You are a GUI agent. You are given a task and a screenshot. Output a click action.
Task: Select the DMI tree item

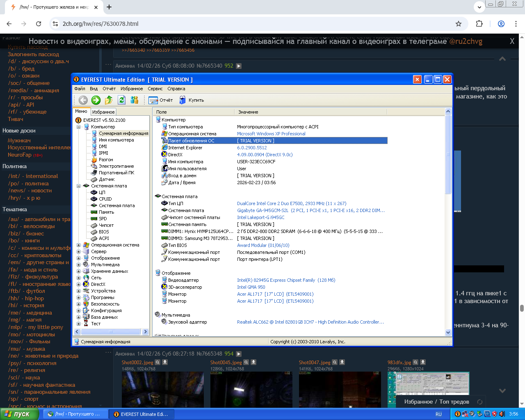[103, 146]
